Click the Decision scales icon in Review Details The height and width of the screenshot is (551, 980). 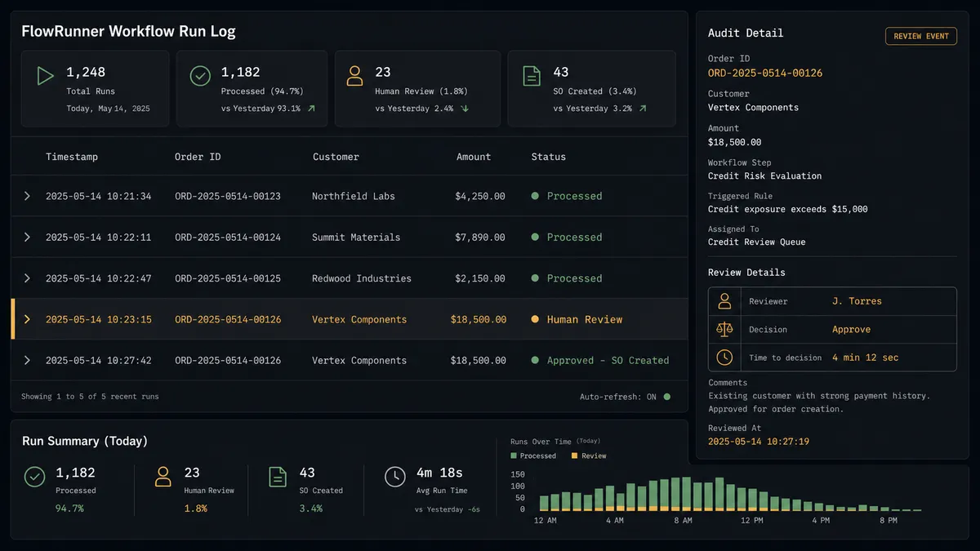(x=724, y=329)
